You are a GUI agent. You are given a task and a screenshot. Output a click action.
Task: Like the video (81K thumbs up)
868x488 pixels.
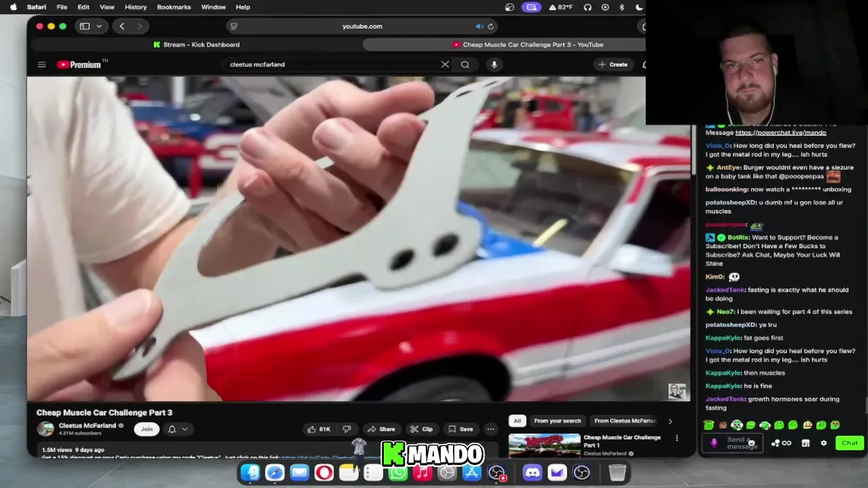(x=319, y=429)
